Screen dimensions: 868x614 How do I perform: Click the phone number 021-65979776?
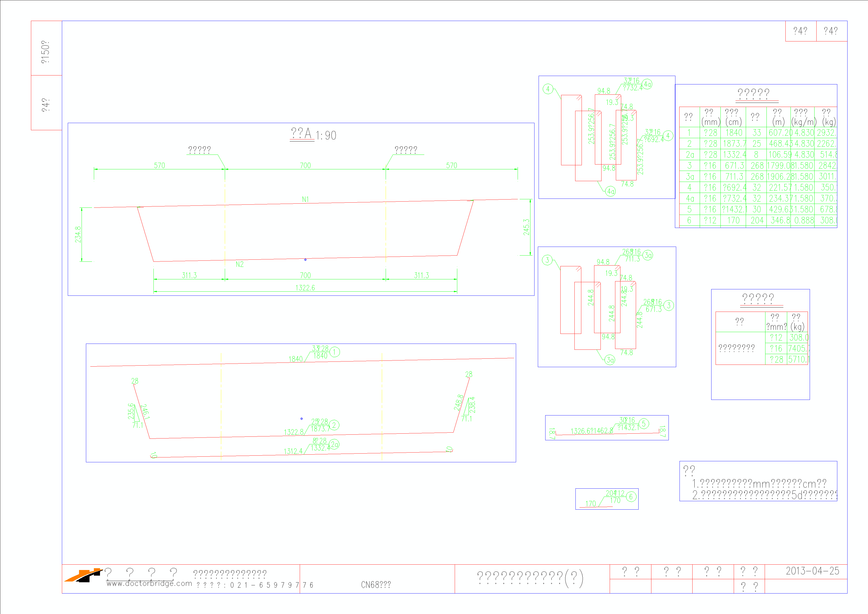[x=271, y=585]
